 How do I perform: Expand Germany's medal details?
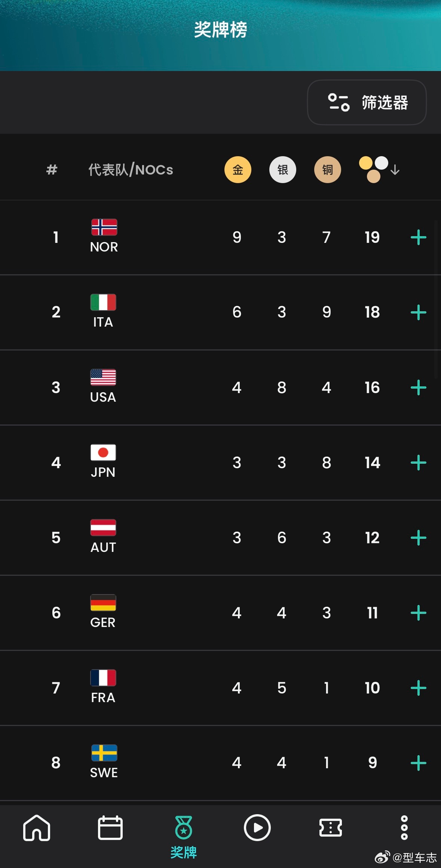pyautogui.click(x=418, y=613)
